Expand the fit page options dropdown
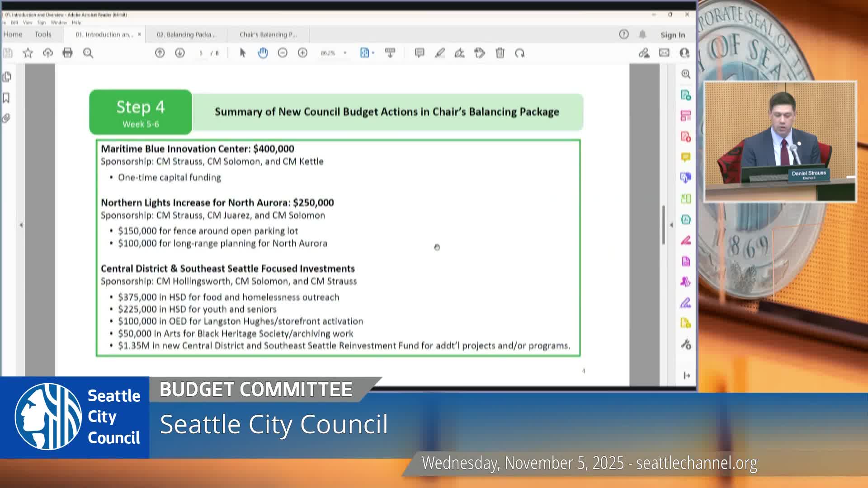Viewport: 868px width, 488px height. [x=373, y=53]
